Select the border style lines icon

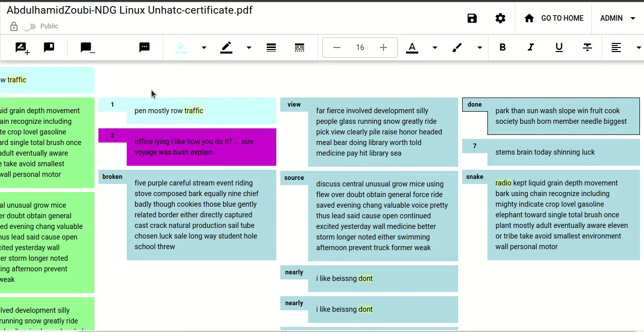click(271, 48)
